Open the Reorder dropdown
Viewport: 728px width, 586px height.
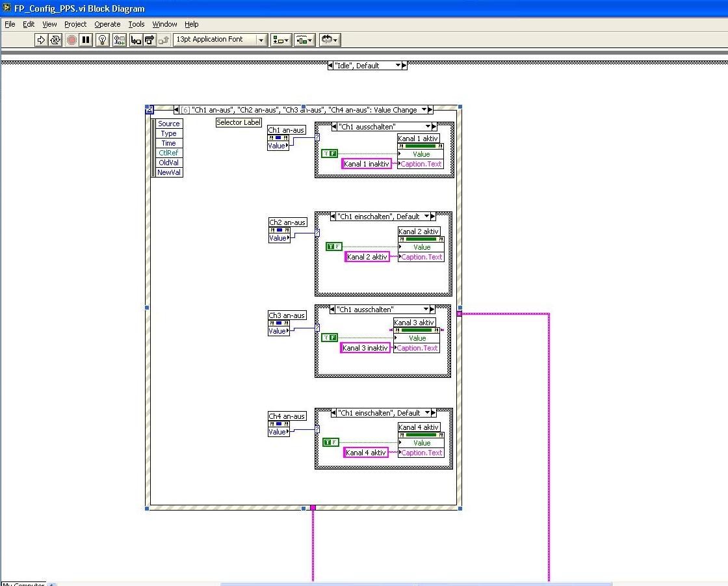[330, 40]
